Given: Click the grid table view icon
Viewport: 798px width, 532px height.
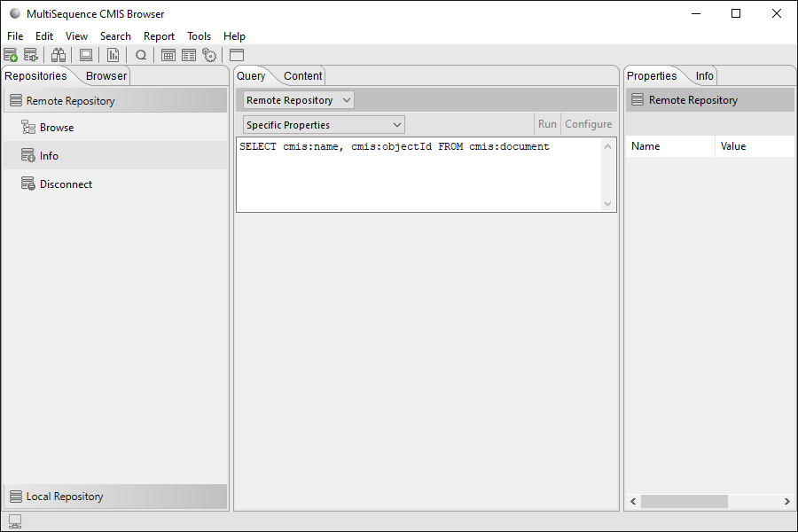Looking at the screenshot, I should click(x=168, y=54).
